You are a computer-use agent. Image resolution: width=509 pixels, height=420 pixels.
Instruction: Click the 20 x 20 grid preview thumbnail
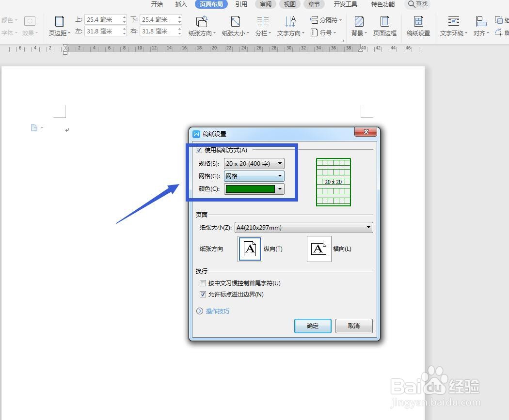pos(334,182)
